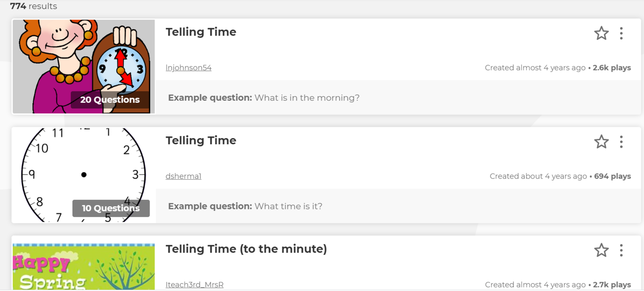
Task: Open the Telling Time title with 2.6k plays
Action: (201, 32)
